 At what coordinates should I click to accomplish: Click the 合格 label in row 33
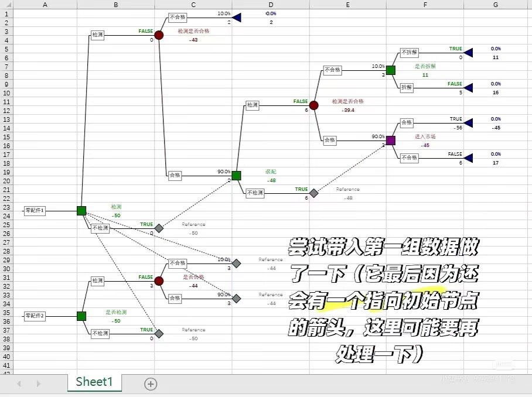point(175,299)
